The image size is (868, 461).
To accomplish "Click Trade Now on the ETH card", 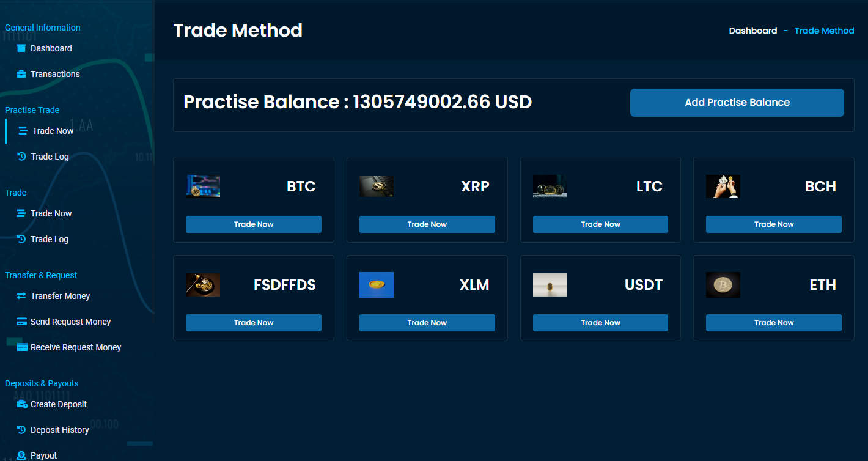I will pos(774,323).
